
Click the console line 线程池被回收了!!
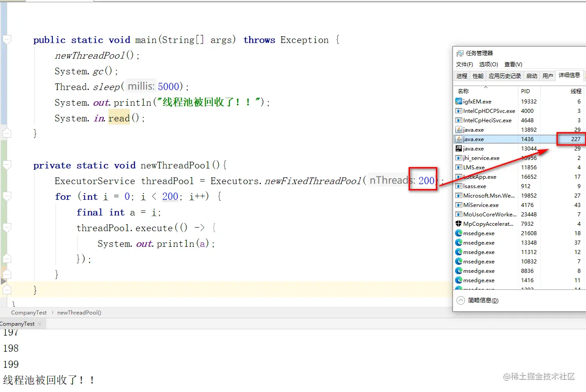point(49,380)
